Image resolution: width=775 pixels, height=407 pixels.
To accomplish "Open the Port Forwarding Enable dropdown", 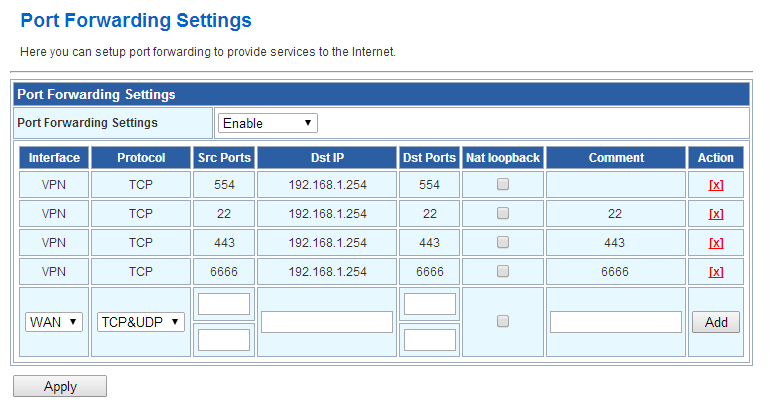I will 267,123.
